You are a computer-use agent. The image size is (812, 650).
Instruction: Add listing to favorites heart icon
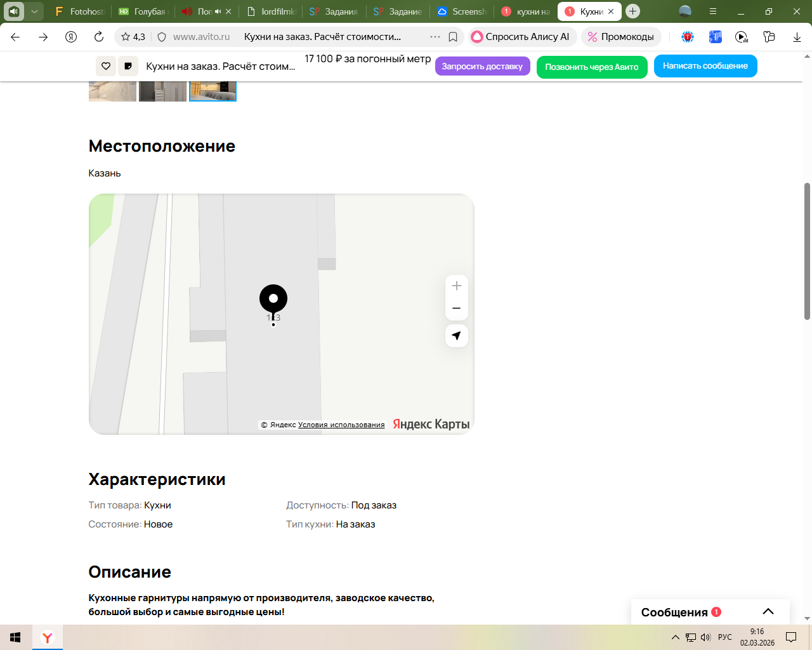(106, 66)
